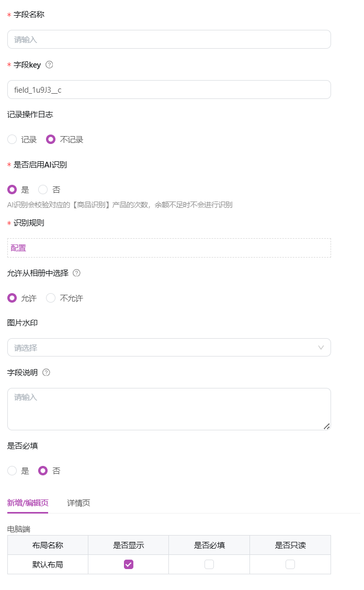Image resolution: width=364 pixels, height=590 pixels.
Task: Click 配置 link under 识别规则
Action: (18, 248)
